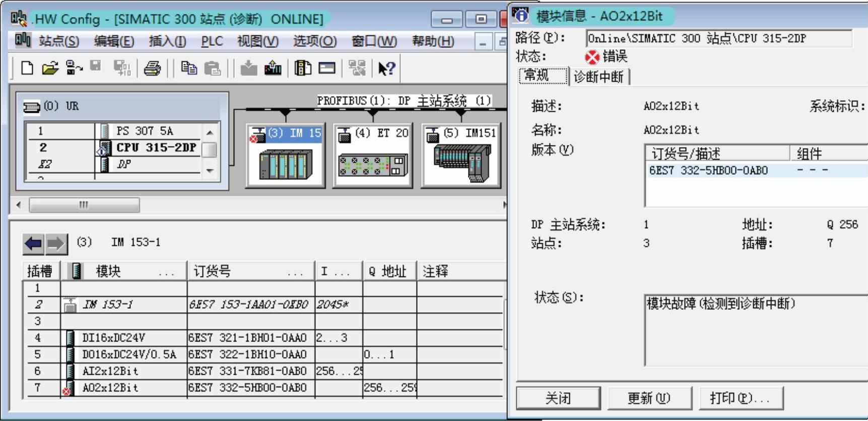This screenshot has height=421, width=868.
Task: Click the 路径(P) path field
Action: pos(719,39)
